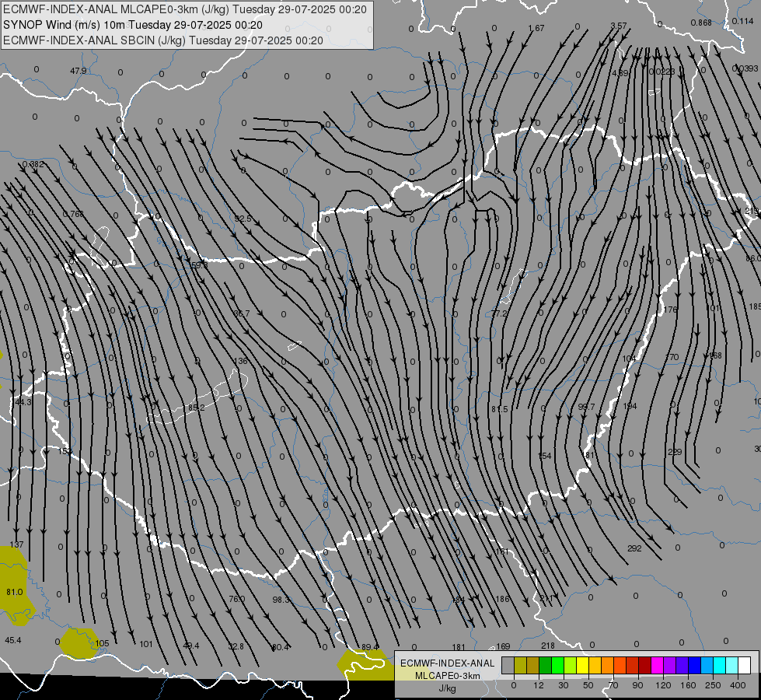The image size is (761, 700).
Task: Click the gray swatch starting the legend
Action: (508, 665)
